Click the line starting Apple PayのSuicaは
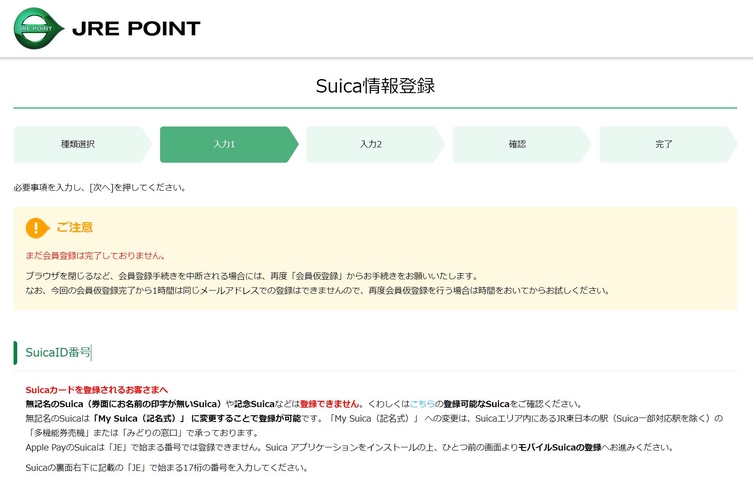This screenshot has height=479, width=753. click(x=350, y=447)
